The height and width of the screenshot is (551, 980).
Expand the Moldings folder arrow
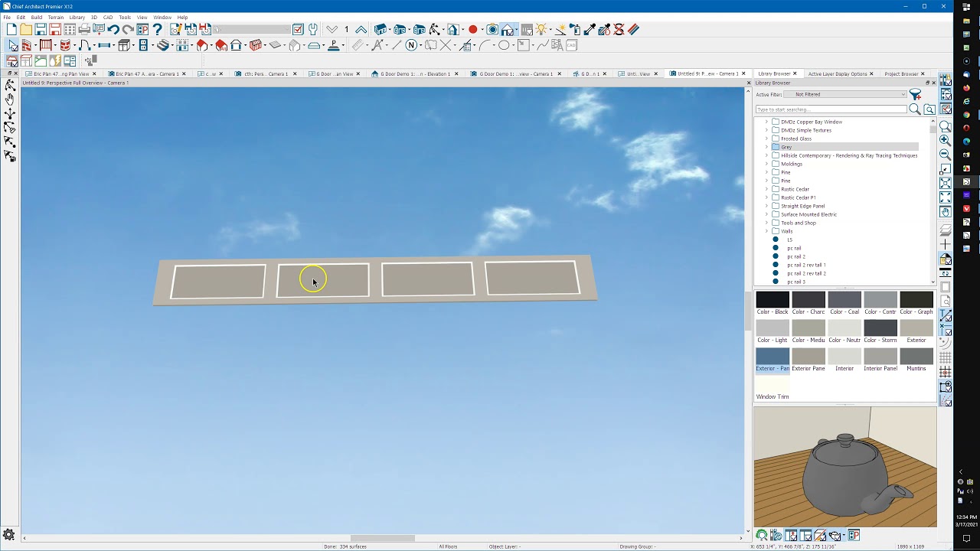point(766,164)
